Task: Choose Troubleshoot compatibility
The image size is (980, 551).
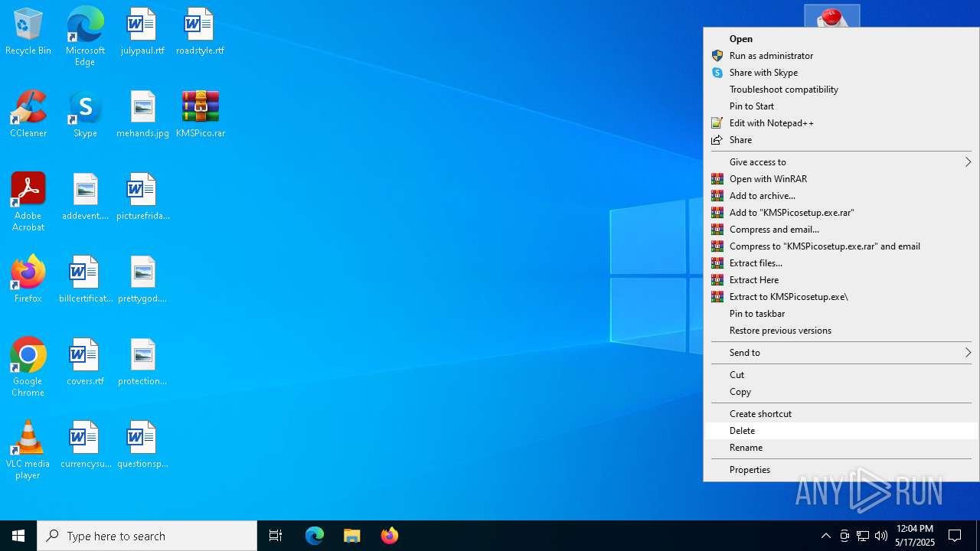Action: tap(841, 90)
